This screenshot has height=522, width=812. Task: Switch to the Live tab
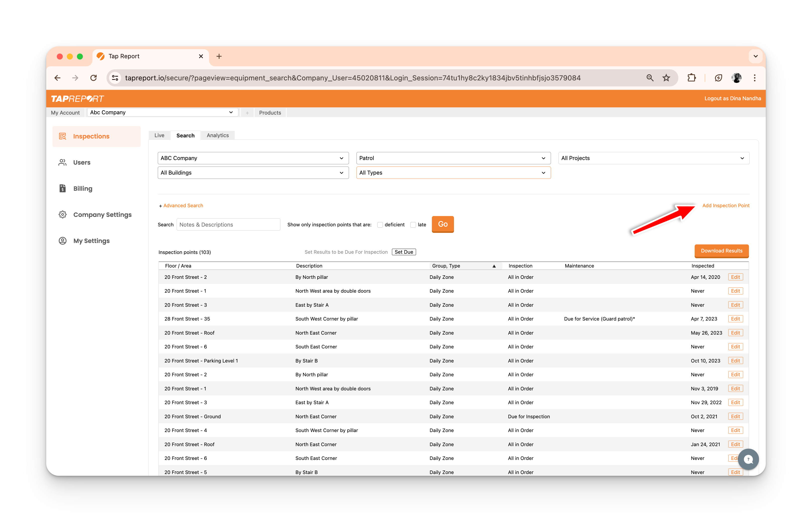coord(159,135)
